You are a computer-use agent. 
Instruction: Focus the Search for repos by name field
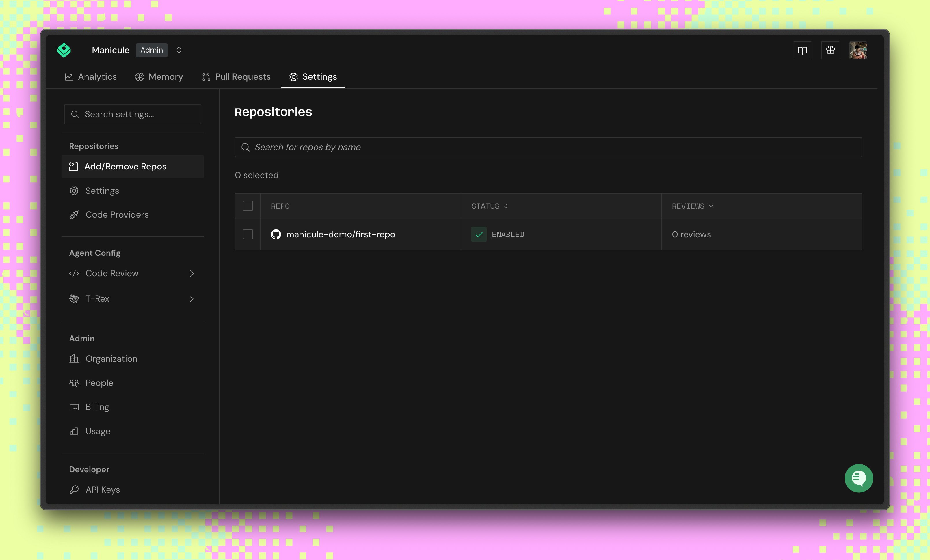pyautogui.click(x=548, y=147)
